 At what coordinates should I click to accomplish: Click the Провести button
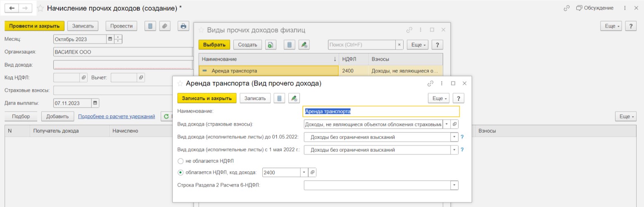[x=121, y=26]
